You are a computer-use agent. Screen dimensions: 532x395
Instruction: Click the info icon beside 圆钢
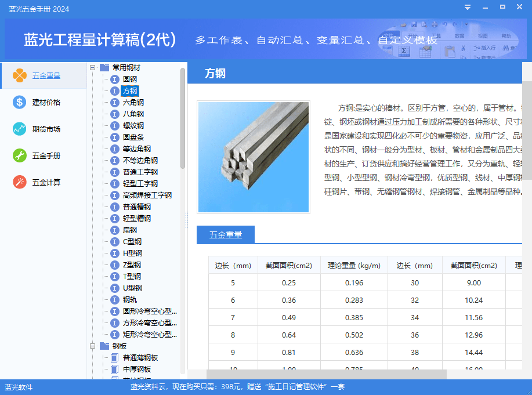[x=114, y=79]
